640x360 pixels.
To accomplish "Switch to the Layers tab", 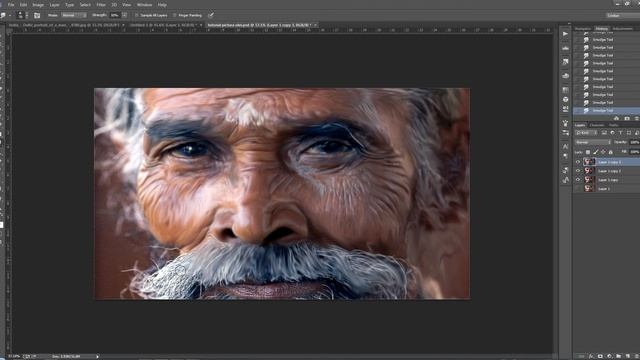I will (580, 125).
